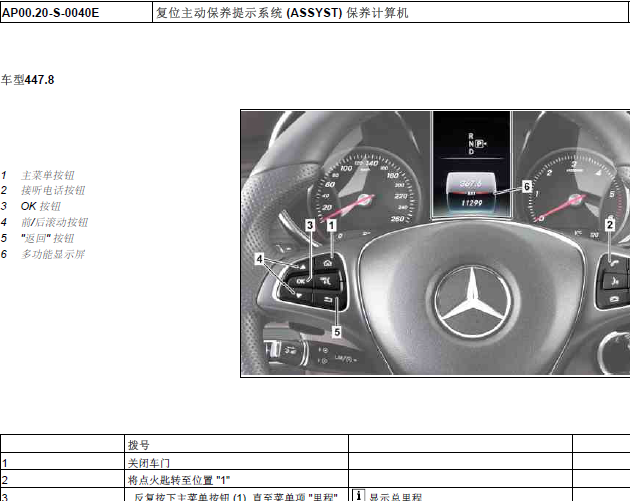Screen dimensions: 630x501
Task: Click legend entry 主菜单按钮
Action: (x=47, y=175)
